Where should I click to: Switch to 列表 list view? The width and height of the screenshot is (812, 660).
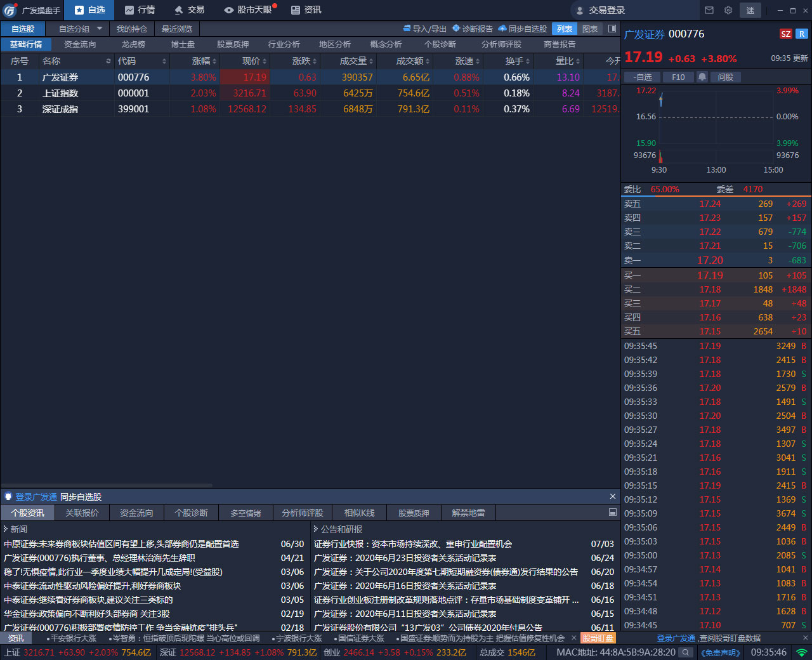pyautogui.click(x=565, y=29)
